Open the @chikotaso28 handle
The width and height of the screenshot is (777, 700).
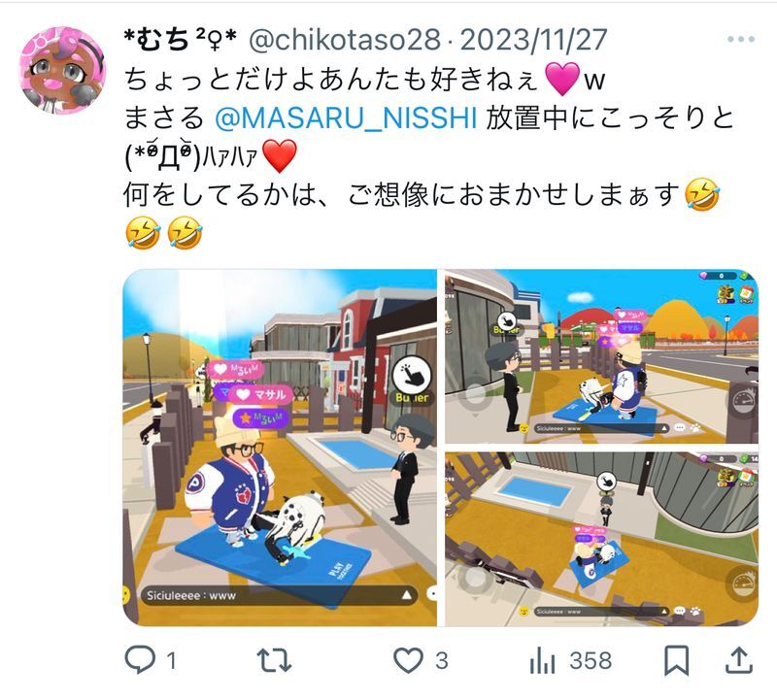coord(345,40)
